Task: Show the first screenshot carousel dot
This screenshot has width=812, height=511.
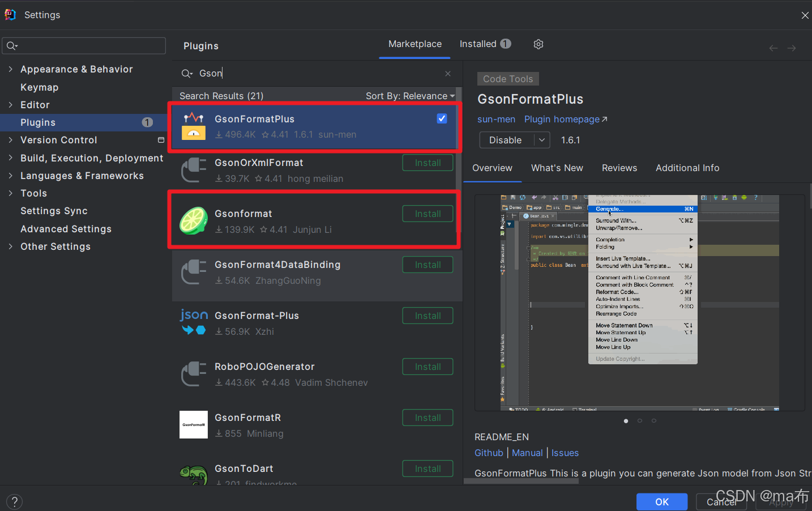Action: tap(626, 421)
